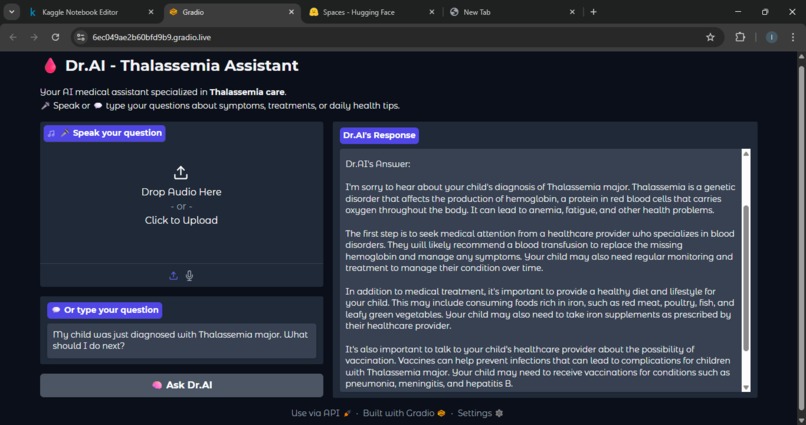Maximize or restore the browser window
The image size is (806, 425).
pyautogui.click(x=765, y=12)
